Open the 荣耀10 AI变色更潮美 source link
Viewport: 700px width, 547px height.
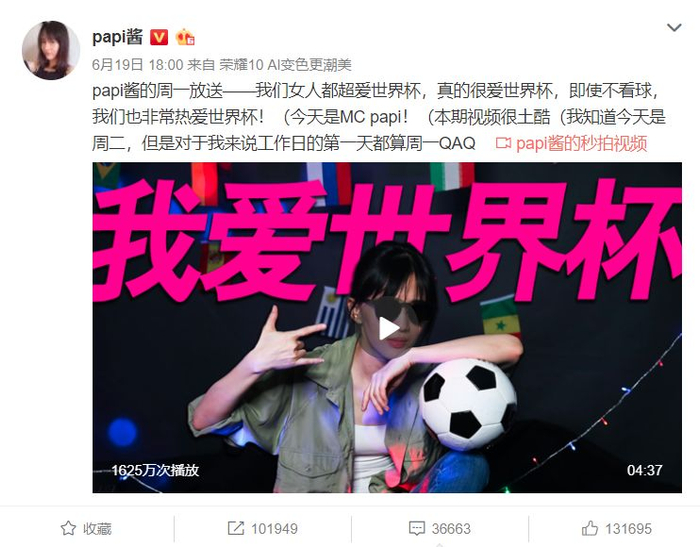click(x=285, y=65)
